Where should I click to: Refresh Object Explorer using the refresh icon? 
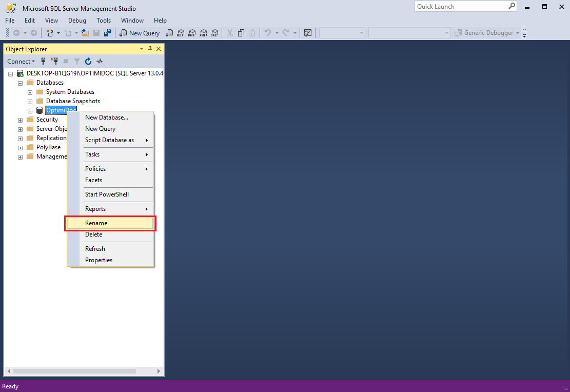pyautogui.click(x=88, y=62)
